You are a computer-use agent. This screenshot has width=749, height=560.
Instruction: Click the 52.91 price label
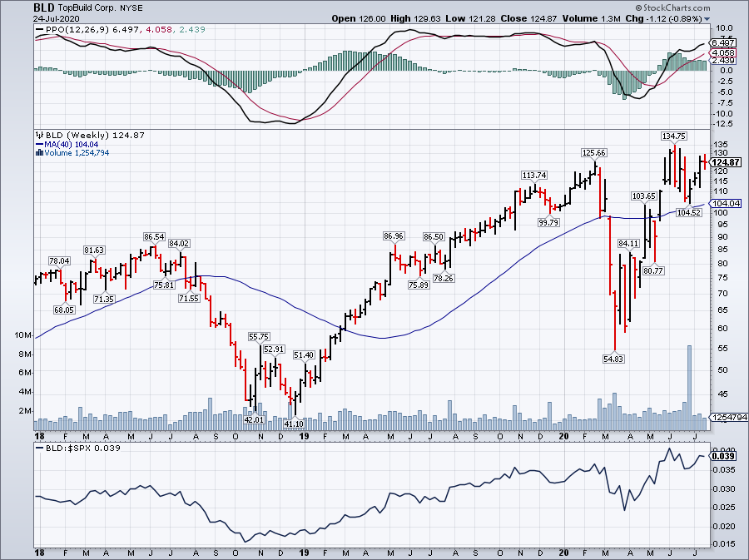(274, 349)
